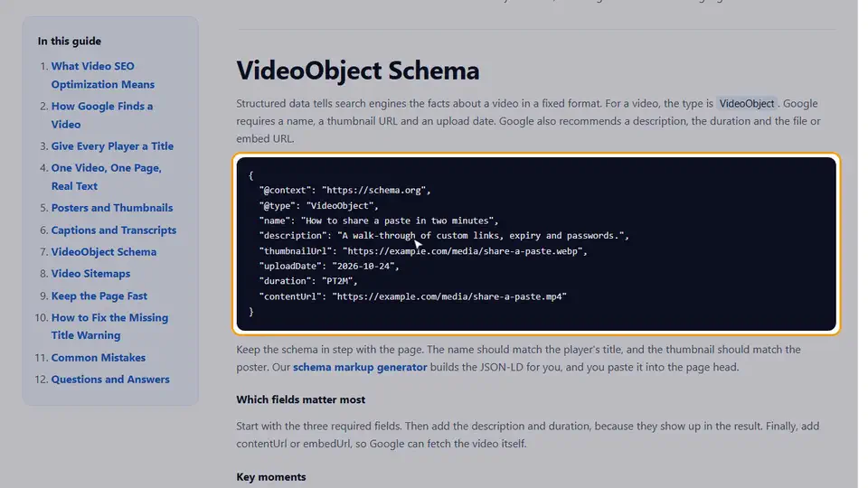The width and height of the screenshot is (868, 488).
Task: Open 'What Video SEO Optimization Means' guide link
Action: coord(103,75)
